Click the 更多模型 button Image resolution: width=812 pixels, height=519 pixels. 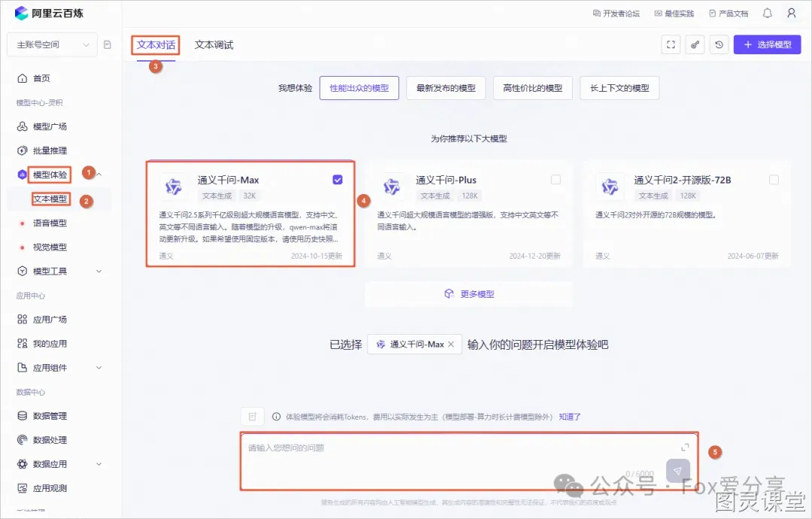tap(469, 294)
